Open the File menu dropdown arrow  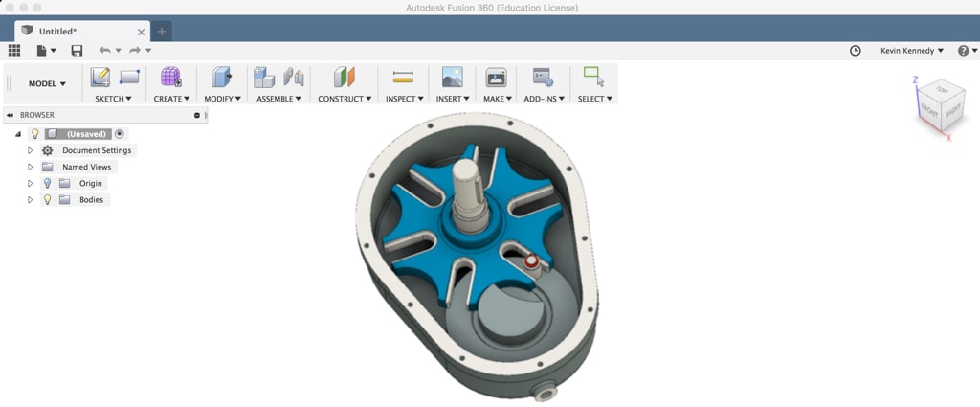pos(54,51)
